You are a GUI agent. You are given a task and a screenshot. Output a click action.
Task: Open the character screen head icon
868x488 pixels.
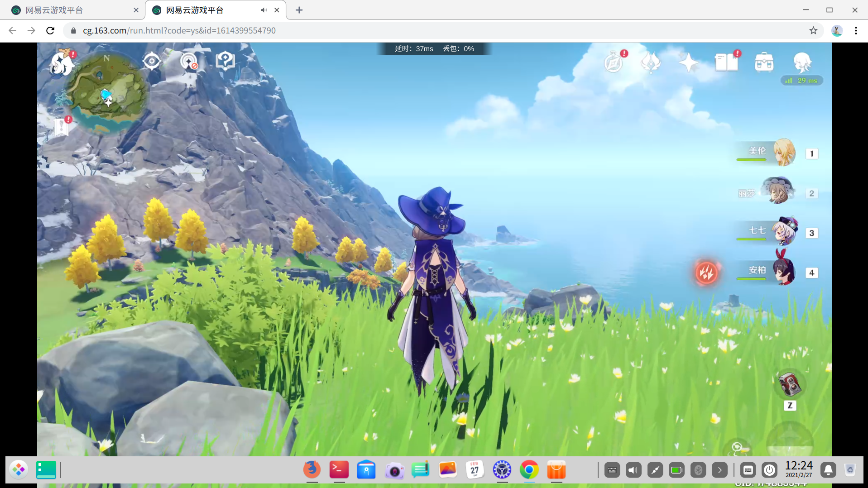point(802,62)
